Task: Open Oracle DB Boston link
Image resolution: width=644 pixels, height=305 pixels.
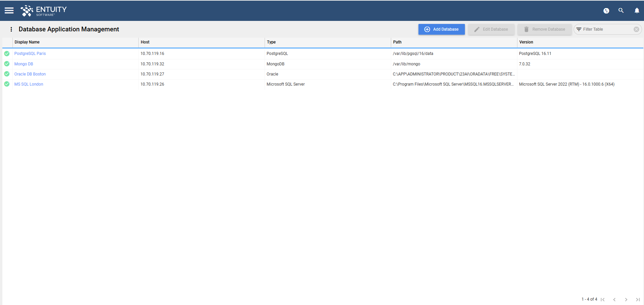Action: (30, 74)
